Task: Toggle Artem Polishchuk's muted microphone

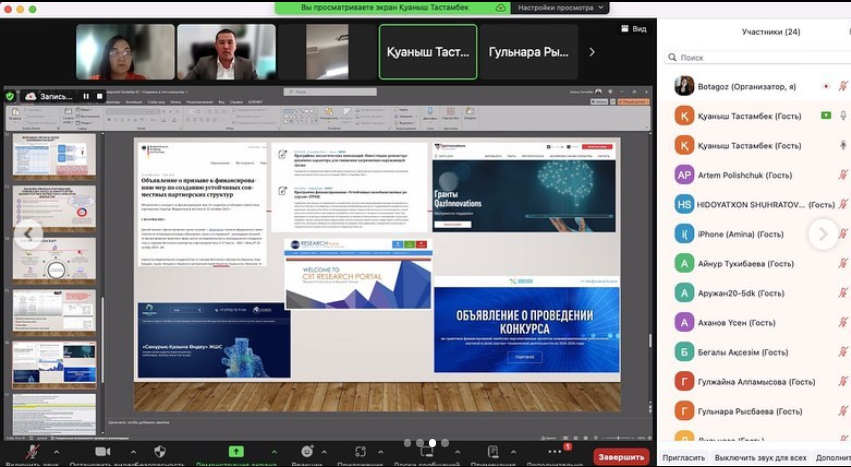Action: (843, 175)
